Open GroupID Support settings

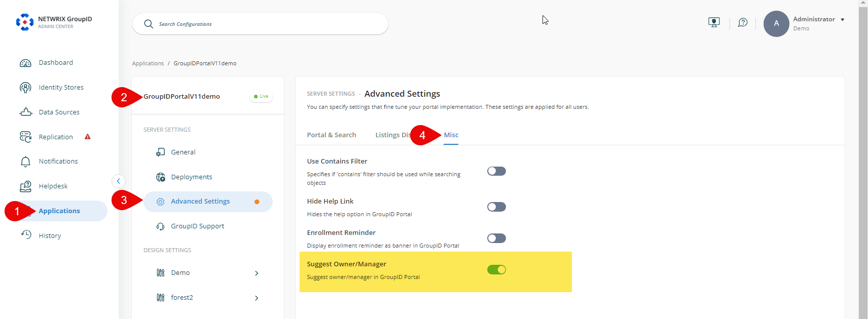pyautogui.click(x=197, y=226)
